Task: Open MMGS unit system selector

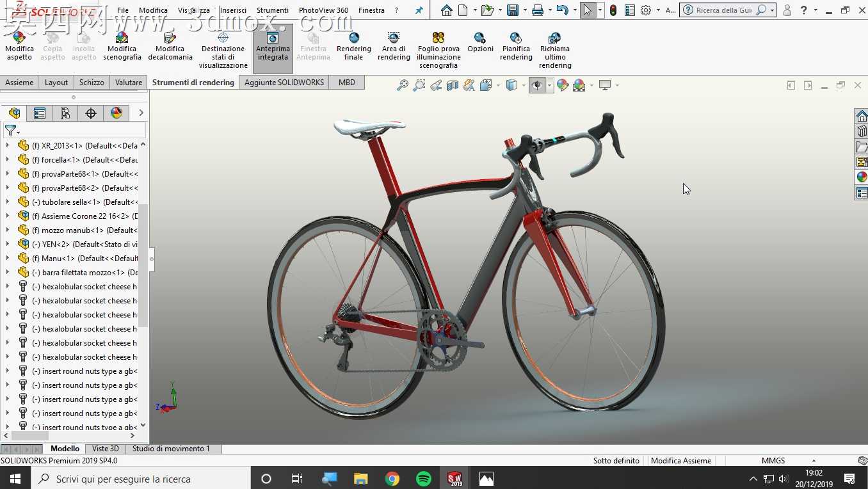Action: (788, 460)
